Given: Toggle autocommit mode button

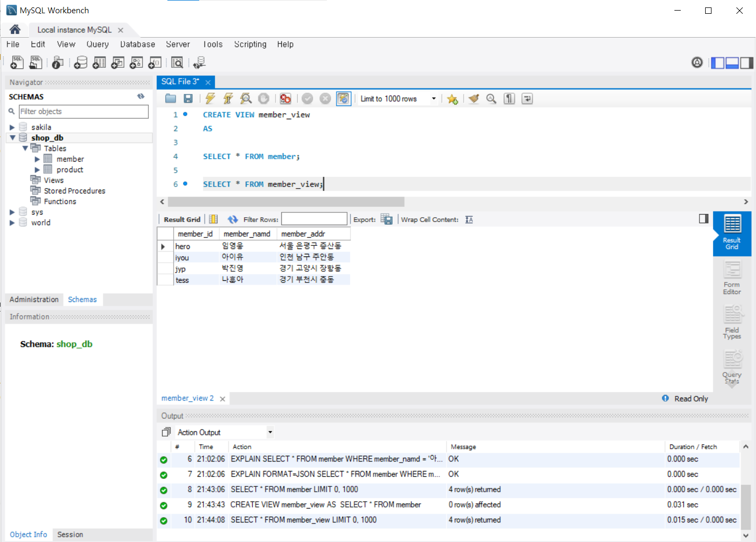Looking at the screenshot, I should click(344, 99).
